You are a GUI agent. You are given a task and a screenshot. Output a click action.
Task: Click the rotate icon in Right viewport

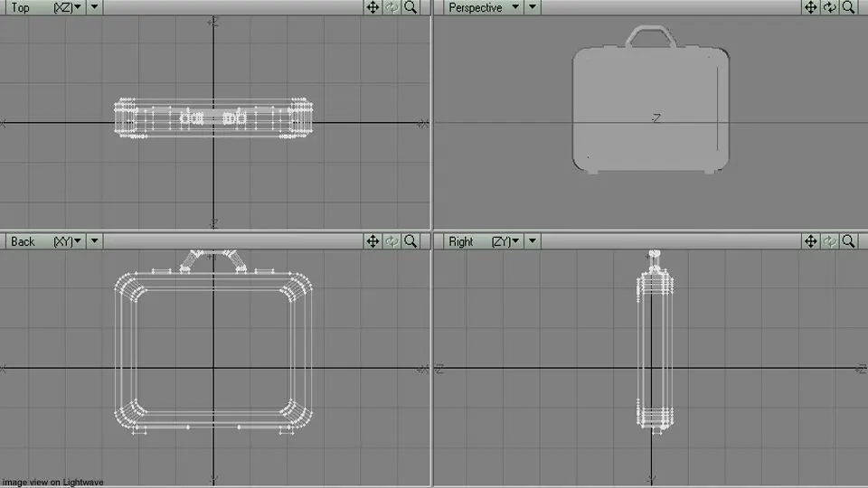(x=829, y=241)
